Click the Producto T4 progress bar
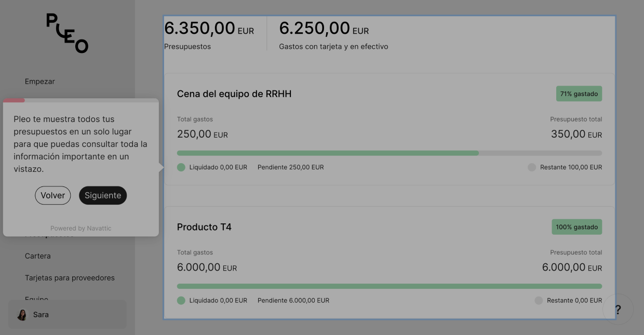The width and height of the screenshot is (644, 335). click(x=390, y=286)
